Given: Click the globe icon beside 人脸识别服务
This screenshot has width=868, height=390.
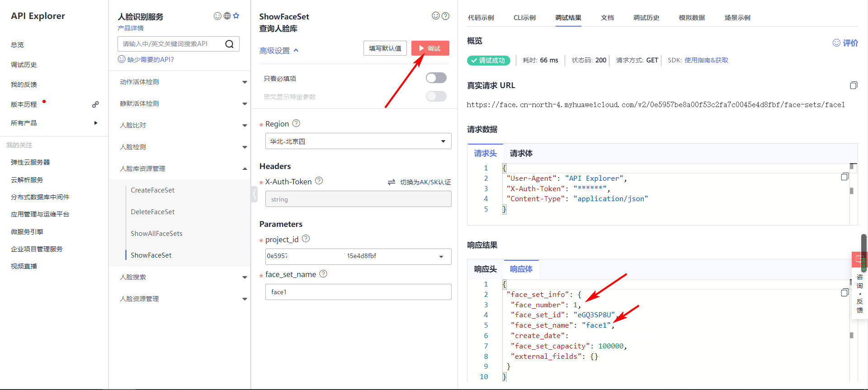Looking at the screenshot, I should (227, 16).
